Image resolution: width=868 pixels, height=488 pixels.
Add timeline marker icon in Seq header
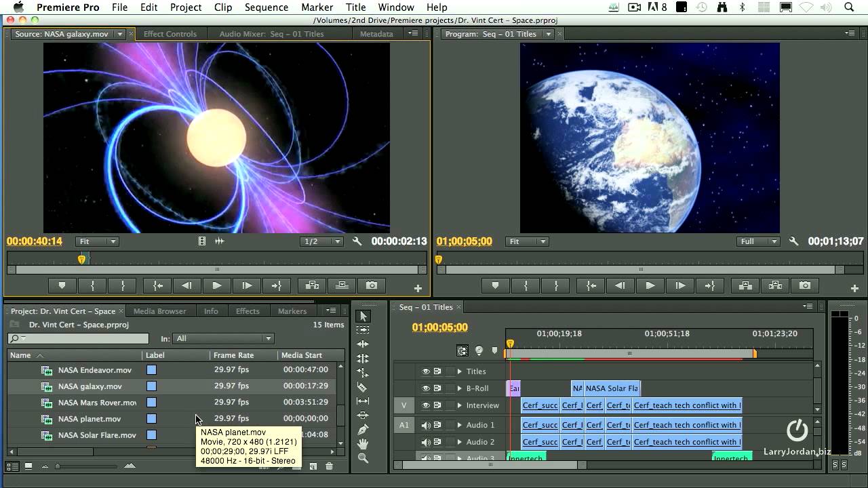494,350
